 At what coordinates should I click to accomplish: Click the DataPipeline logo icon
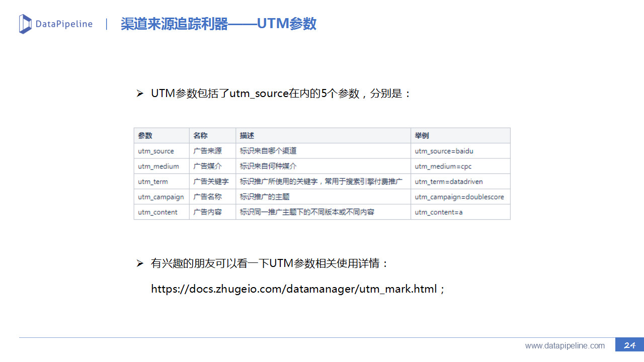25,24
